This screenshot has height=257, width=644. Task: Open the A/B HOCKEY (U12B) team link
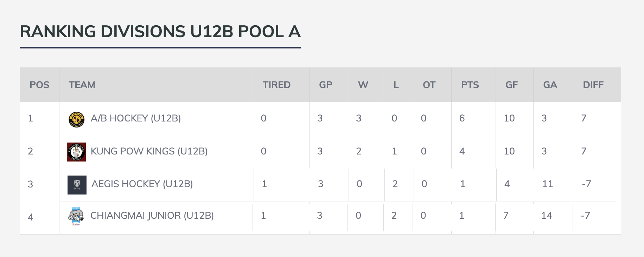point(136,118)
